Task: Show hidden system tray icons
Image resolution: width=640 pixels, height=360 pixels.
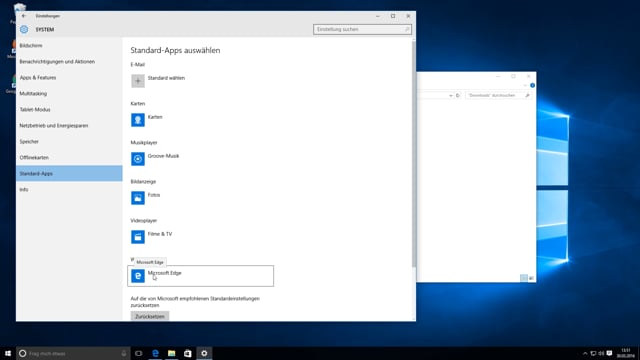Action: coord(585,353)
